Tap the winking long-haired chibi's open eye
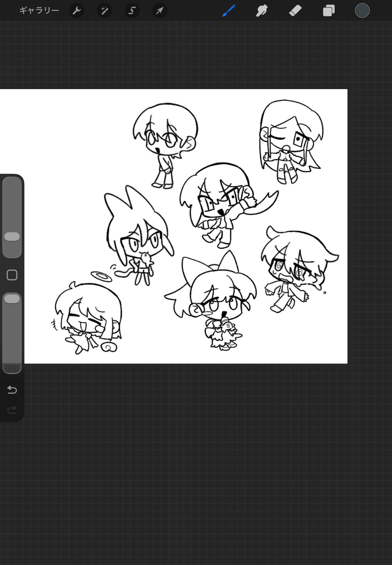The image size is (392, 565). click(x=298, y=139)
